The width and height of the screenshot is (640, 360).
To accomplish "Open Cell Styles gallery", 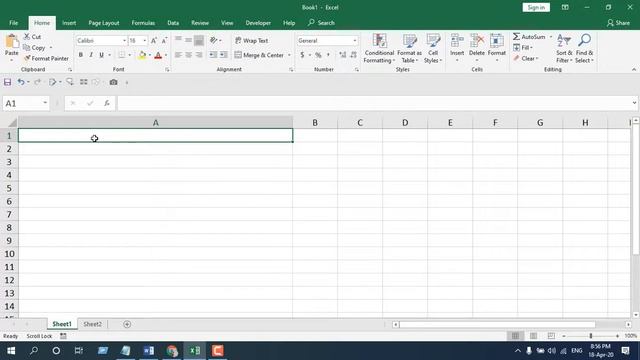I will [x=433, y=49].
